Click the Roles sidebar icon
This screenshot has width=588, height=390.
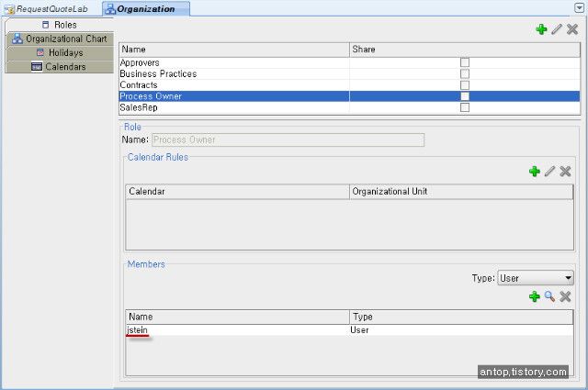pos(45,25)
